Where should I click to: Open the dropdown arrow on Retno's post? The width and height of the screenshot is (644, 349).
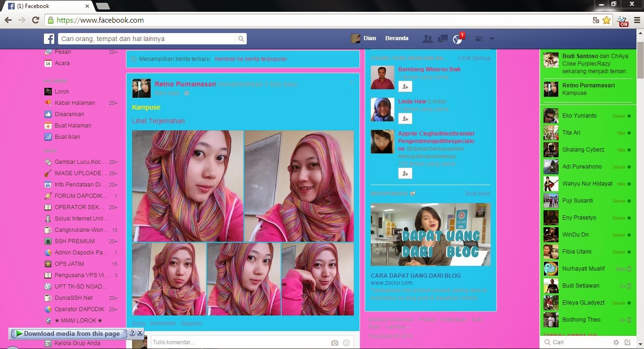coord(351,82)
